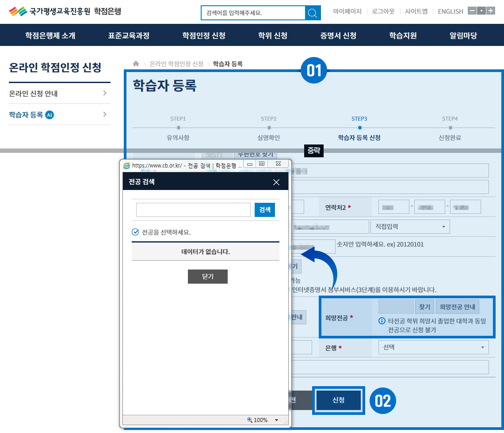
Task: Close 전공 검색 dialog with X icon
Action: [x=276, y=182]
